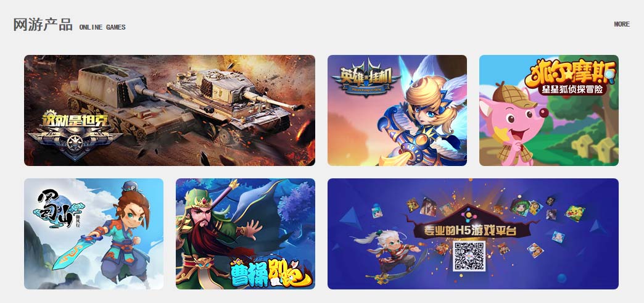644x303 pixels.
Task: Click the Pikachu game icon in H5 banner
Action: point(575,214)
